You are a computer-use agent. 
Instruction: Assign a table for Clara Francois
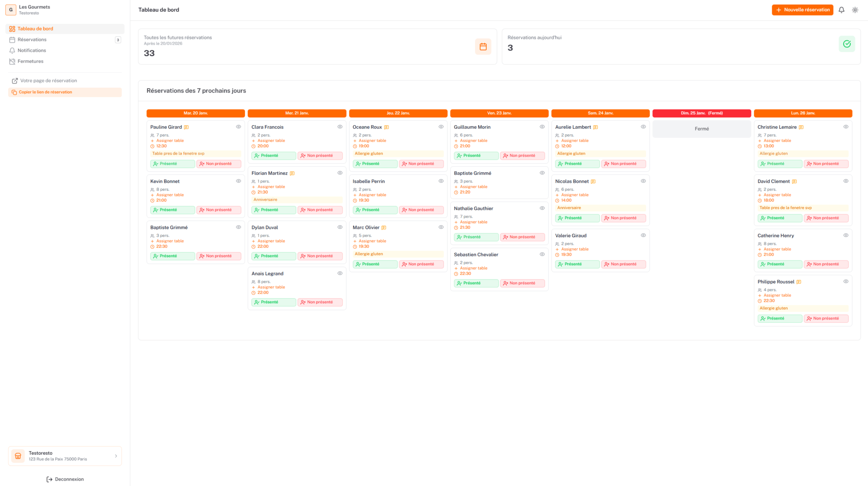[271, 141]
